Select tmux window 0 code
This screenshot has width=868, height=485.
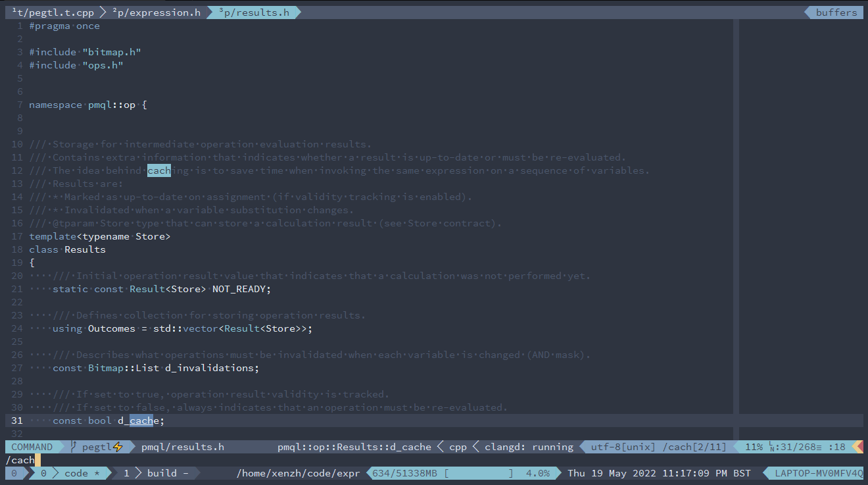tap(70, 473)
